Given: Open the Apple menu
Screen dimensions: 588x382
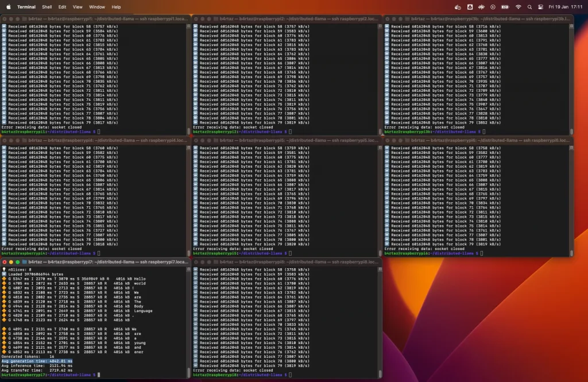Looking at the screenshot, I should (x=9, y=7).
